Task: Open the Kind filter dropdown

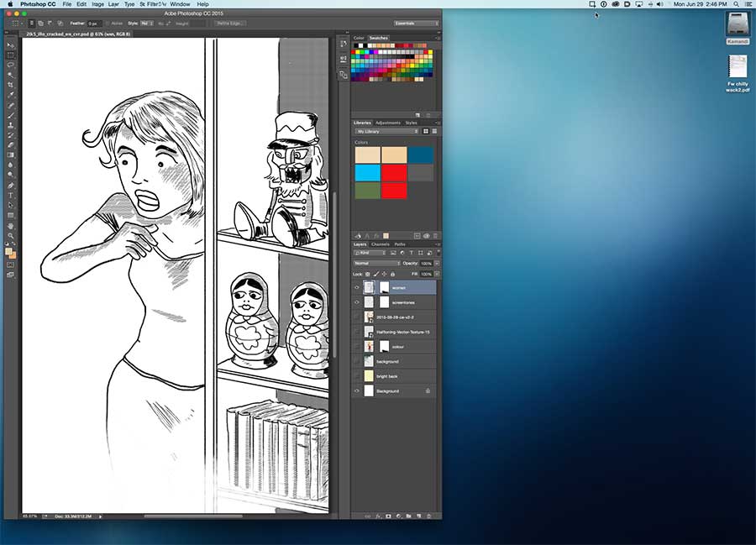Action: click(368, 254)
